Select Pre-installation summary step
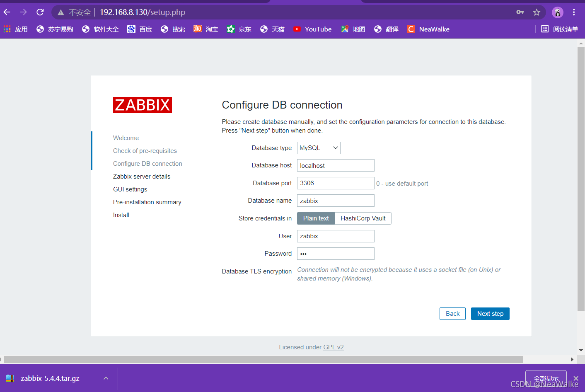Screen dimensions: 585x392 coord(147,202)
